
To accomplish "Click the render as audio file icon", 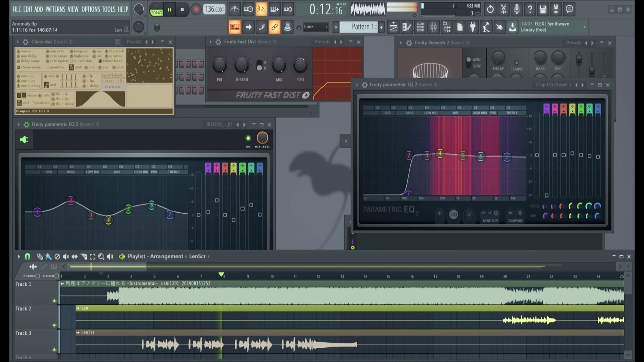I will (x=556, y=9).
